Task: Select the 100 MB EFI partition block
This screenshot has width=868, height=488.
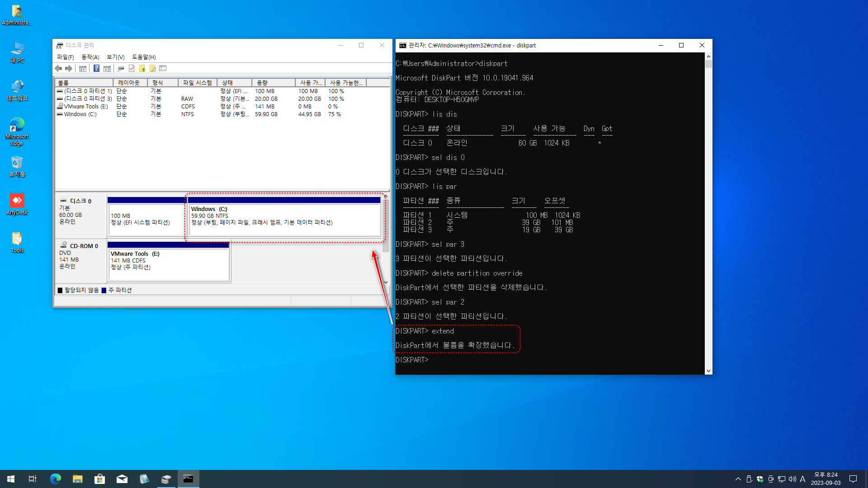Action: click(147, 217)
